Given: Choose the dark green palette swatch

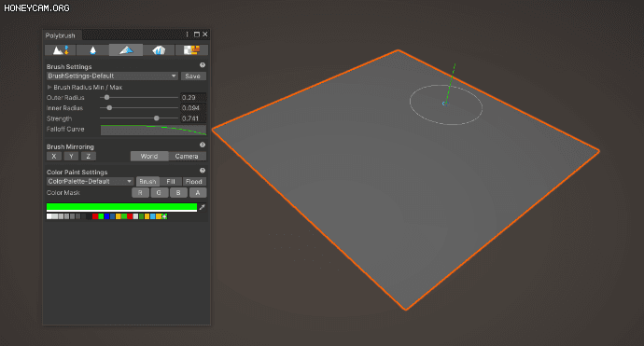Looking at the screenshot, I should 141,216.
